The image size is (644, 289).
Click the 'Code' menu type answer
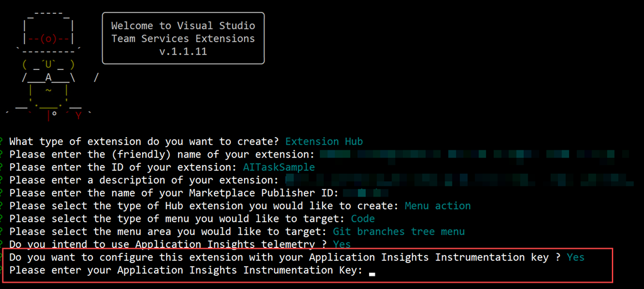pos(363,218)
